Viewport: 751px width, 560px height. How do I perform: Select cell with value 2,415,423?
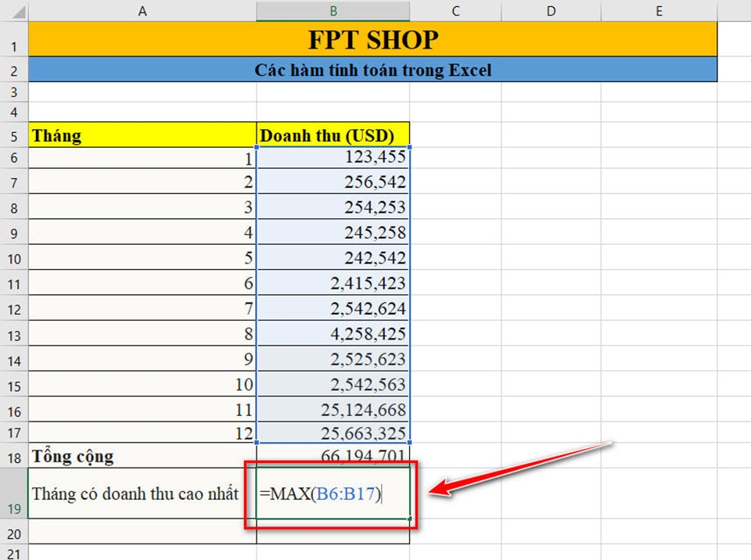[333, 282]
